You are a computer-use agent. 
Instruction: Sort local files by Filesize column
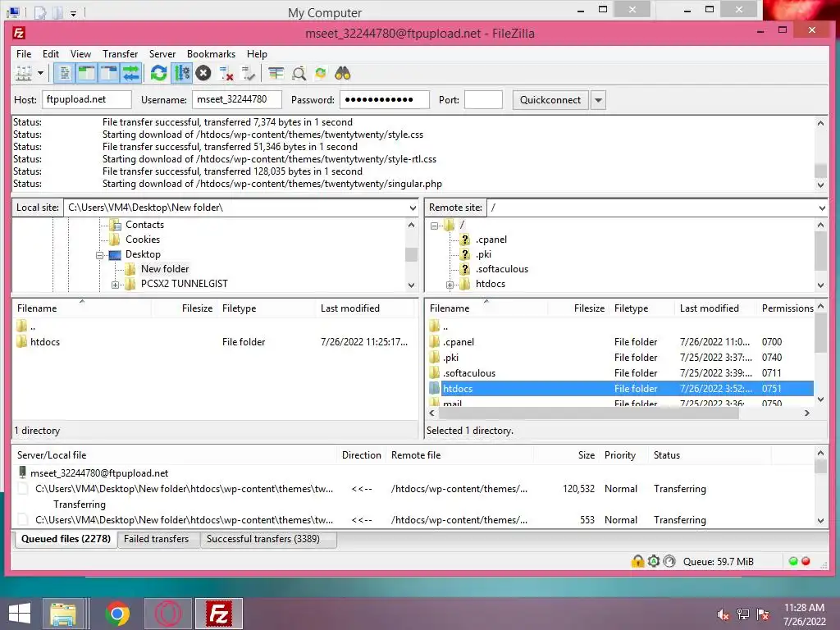197,308
